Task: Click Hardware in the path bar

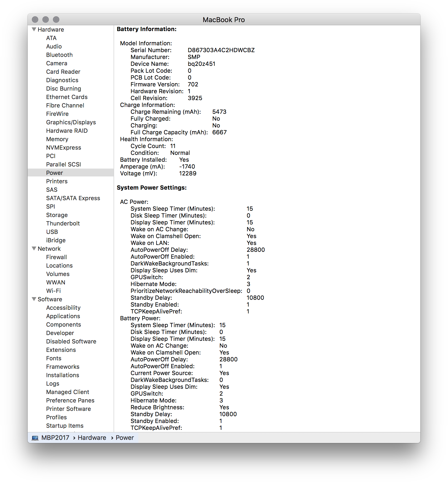Action: [92, 438]
